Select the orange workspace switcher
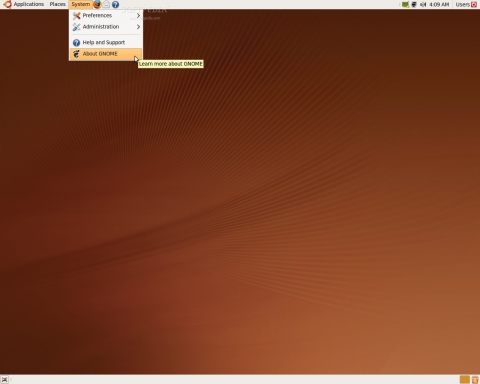480x384 pixels. point(464,379)
